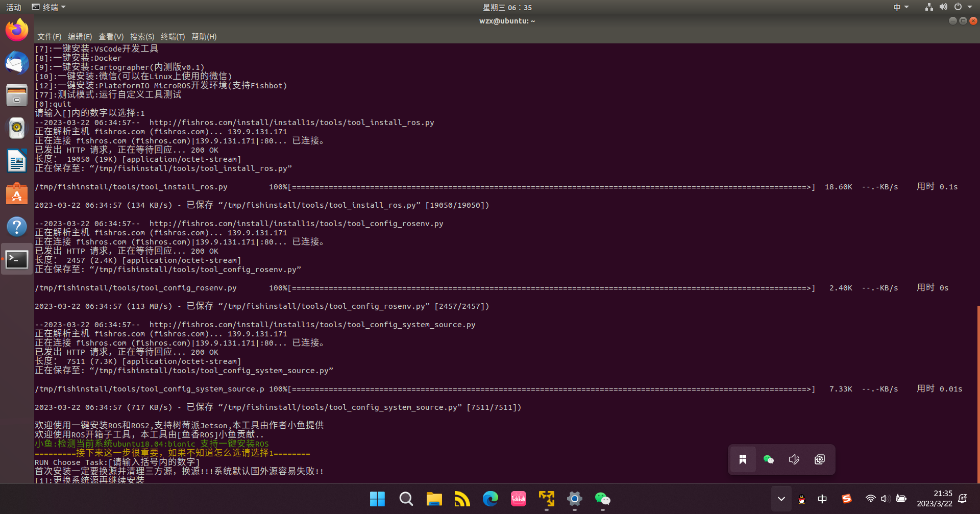Open the 帮助(H) menu
Screen dimensions: 980x514
click(204, 37)
